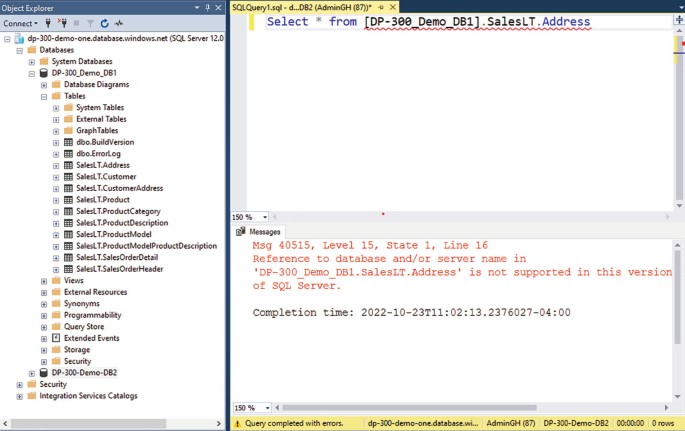Open Activity Monitor from Object Explorer toolbar

click(120, 22)
